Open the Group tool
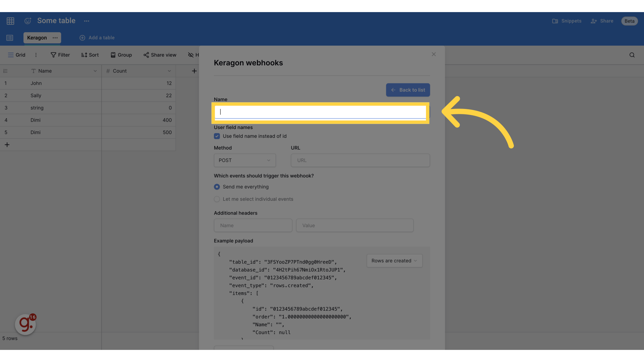The image size is (644, 362). (121, 55)
